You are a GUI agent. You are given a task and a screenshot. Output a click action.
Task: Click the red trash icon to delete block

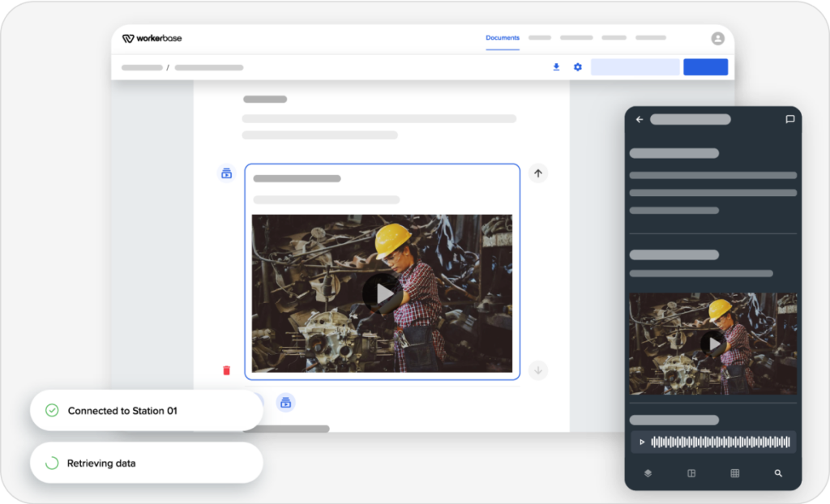[x=226, y=369]
